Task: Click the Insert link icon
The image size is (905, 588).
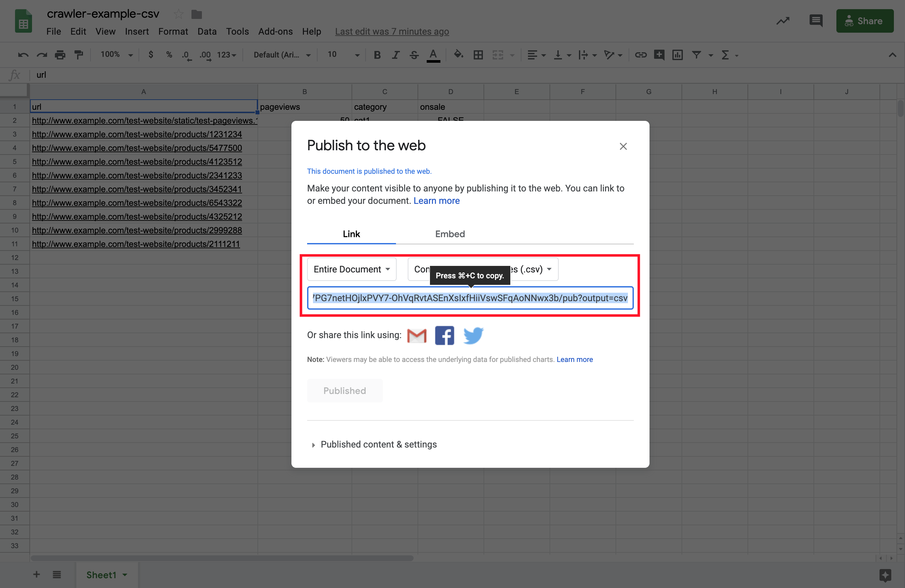Action: 641,55
